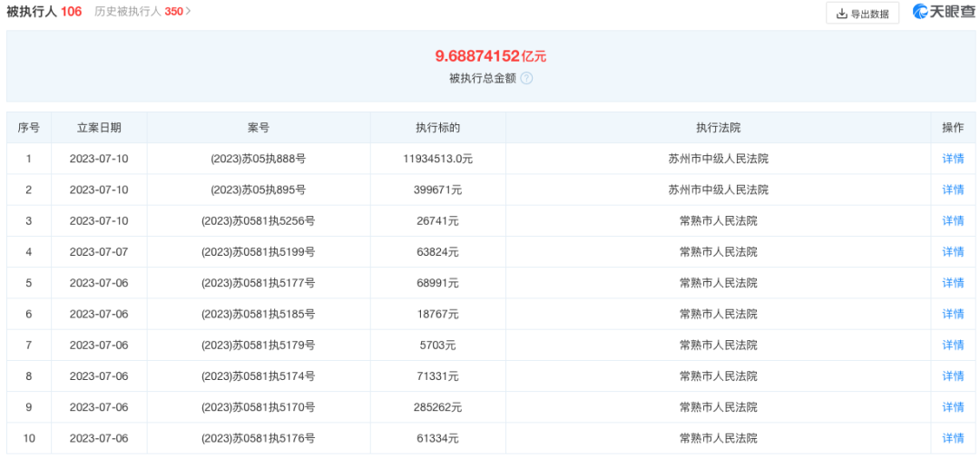The height and width of the screenshot is (458, 980).
Task: Open 详情 for case 苏0581执5185号
Action: coord(953,314)
